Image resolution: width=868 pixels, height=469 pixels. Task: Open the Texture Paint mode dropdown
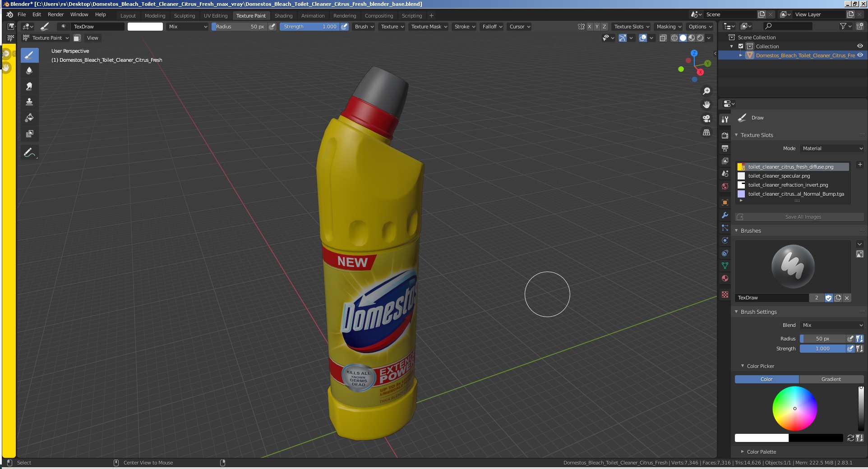pyautogui.click(x=46, y=38)
